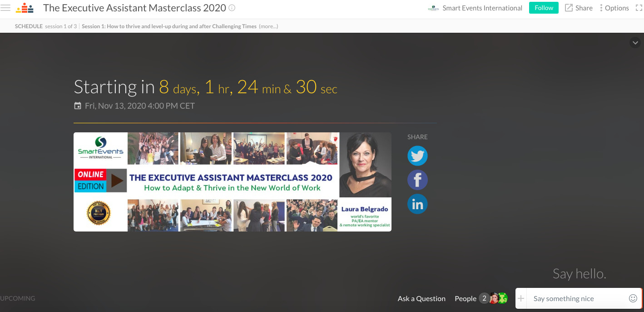Click the calendar icon beside event date

tap(78, 106)
